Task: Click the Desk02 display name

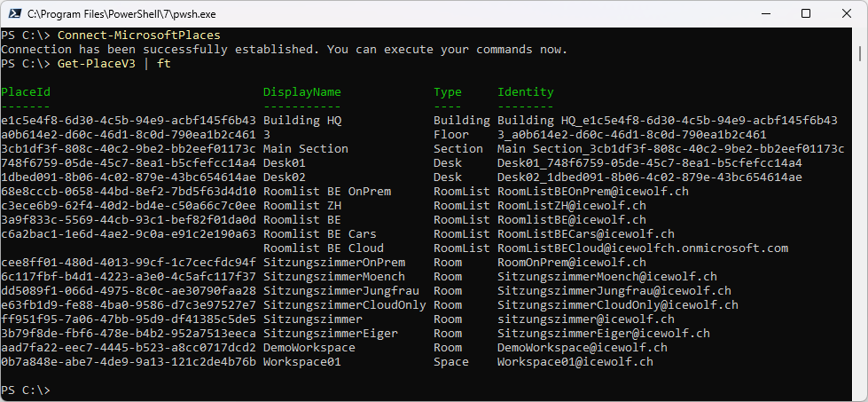Action: pos(285,177)
